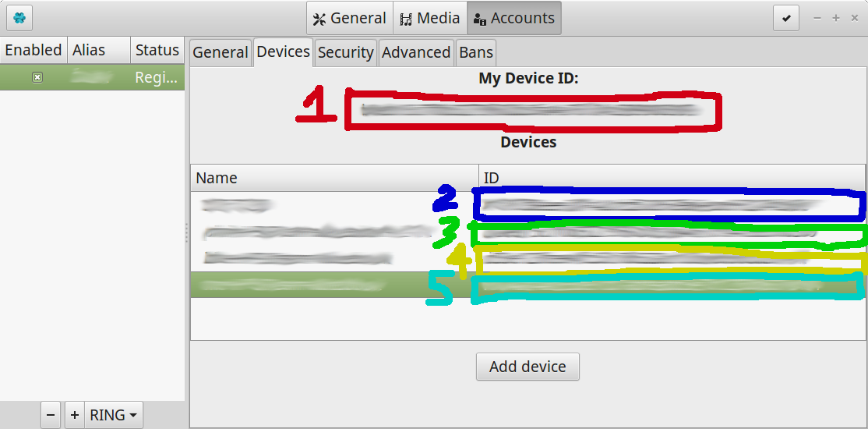Open the Bans tab
Viewport: 868px width, 429px height.
coord(476,53)
